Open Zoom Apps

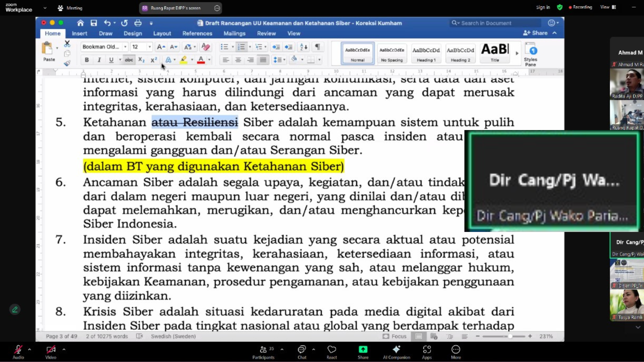coord(427,352)
